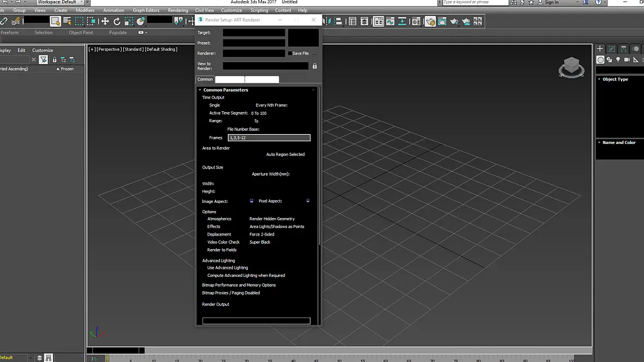Toggle the Save File checkbox

[x=290, y=53]
